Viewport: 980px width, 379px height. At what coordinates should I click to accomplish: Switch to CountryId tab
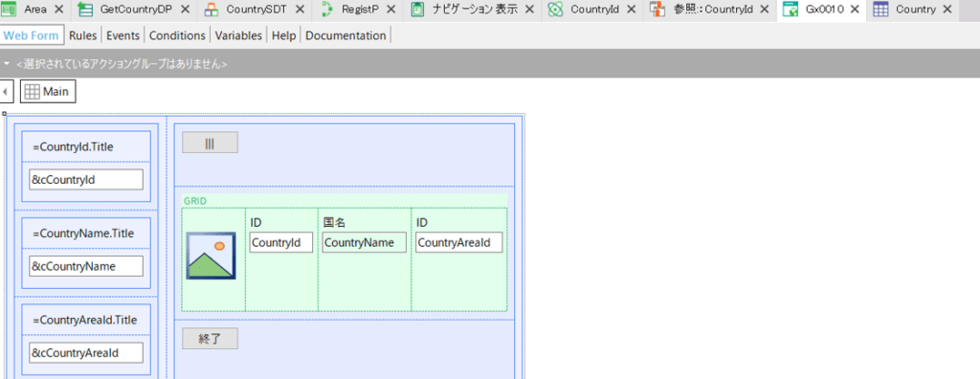594,10
